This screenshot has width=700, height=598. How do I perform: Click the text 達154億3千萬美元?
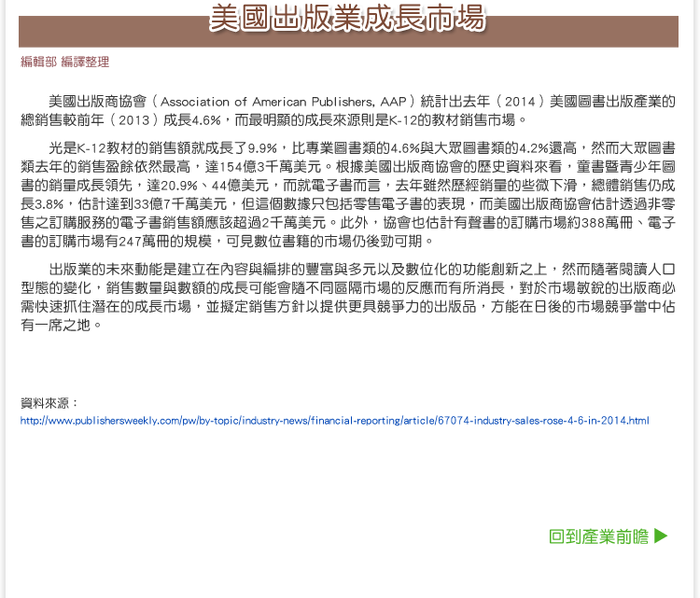263,167
